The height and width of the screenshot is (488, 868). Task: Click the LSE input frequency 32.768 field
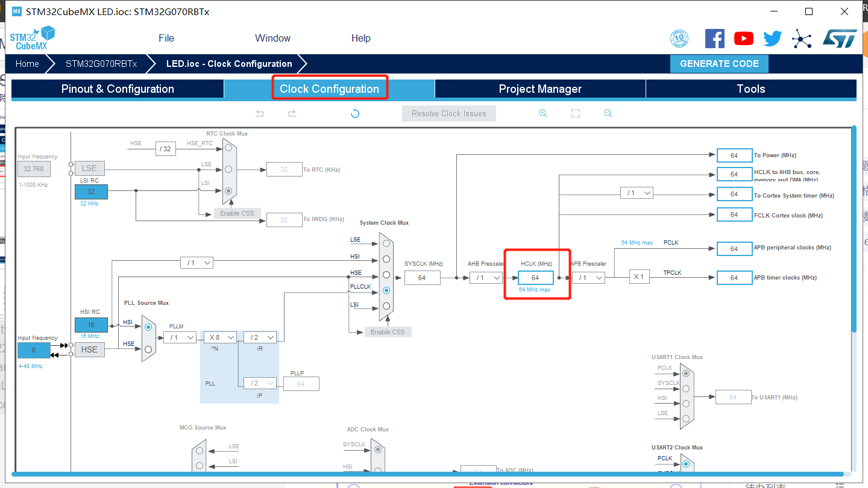(34, 169)
